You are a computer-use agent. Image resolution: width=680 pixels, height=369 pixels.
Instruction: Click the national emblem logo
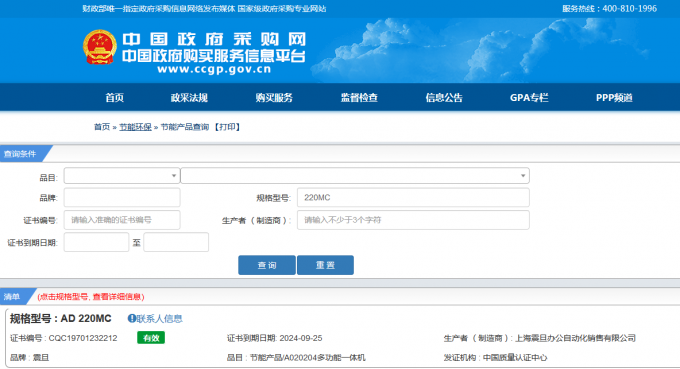(x=100, y=47)
